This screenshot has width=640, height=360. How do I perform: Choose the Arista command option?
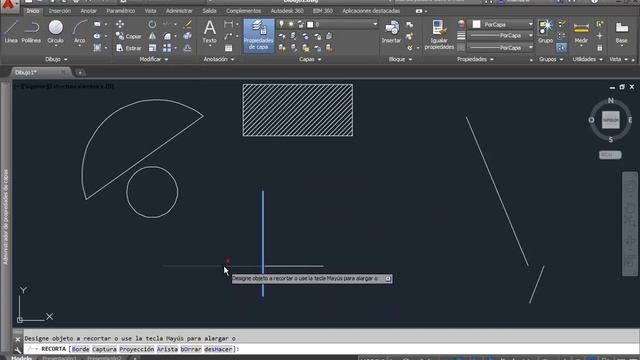click(167, 349)
